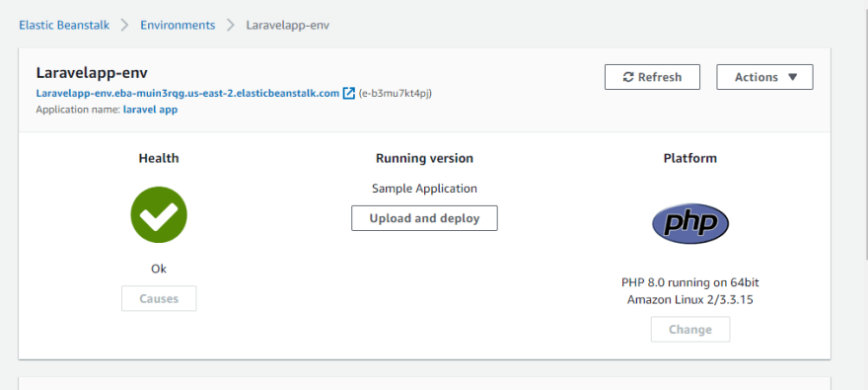The height and width of the screenshot is (390, 868).
Task: Click the PHP platform logo
Action: pyautogui.click(x=690, y=223)
